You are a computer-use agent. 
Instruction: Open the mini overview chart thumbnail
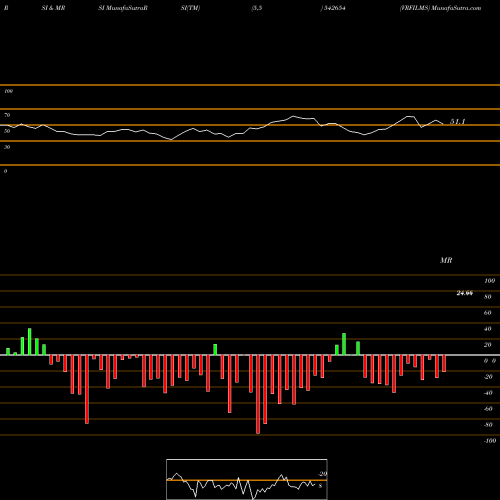(x=247, y=479)
